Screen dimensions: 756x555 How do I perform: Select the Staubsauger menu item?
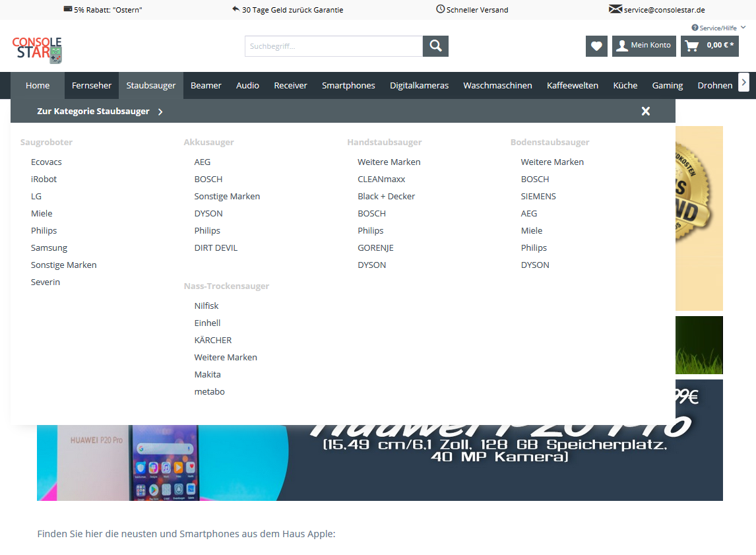(151, 85)
